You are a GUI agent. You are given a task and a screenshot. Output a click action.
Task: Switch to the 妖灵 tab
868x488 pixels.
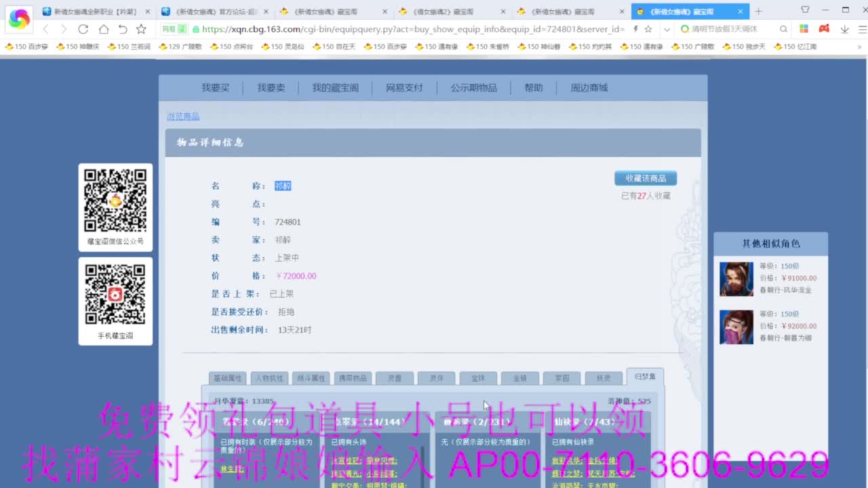pos(604,378)
